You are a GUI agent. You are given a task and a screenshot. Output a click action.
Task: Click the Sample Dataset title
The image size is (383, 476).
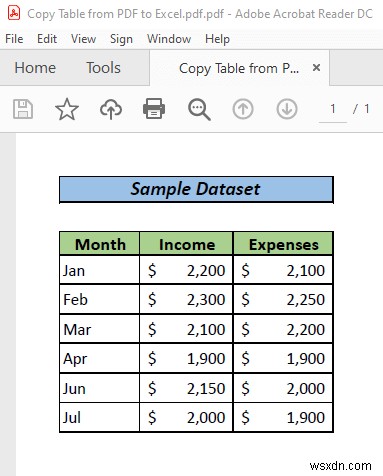coord(196,189)
